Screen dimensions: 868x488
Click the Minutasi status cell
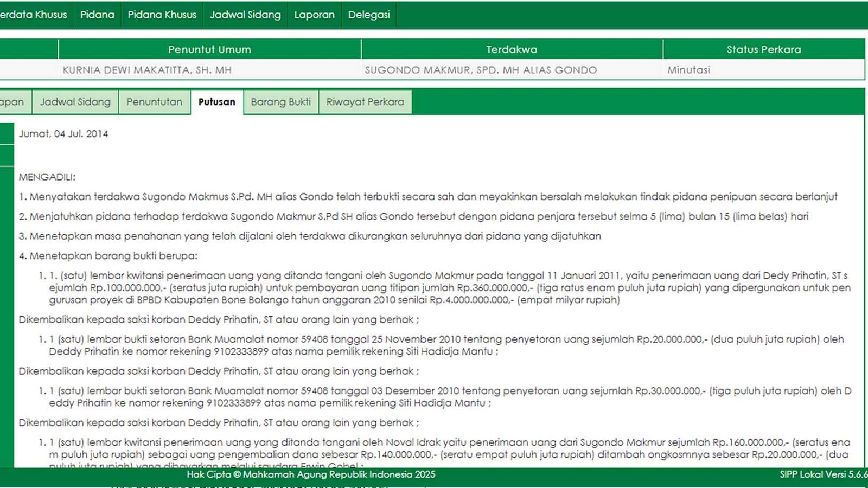(x=688, y=70)
